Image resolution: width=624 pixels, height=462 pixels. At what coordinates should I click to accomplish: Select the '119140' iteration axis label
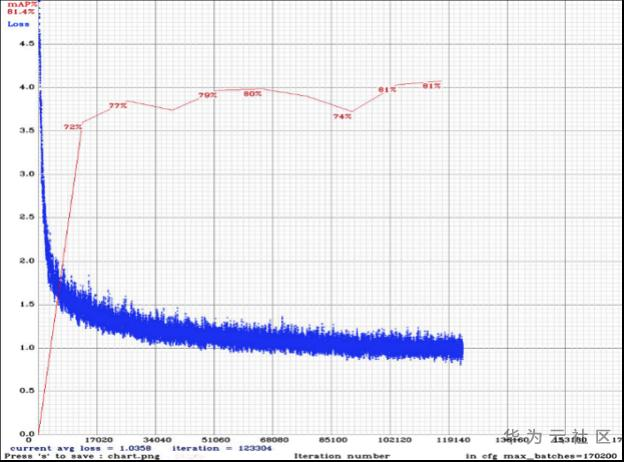click(x=453, y=440)
